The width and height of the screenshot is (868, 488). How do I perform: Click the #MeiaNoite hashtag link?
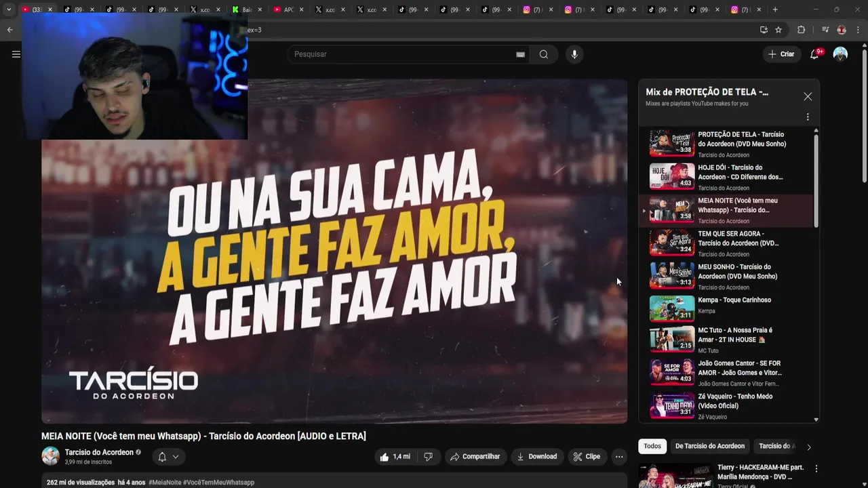pos(165,483)
